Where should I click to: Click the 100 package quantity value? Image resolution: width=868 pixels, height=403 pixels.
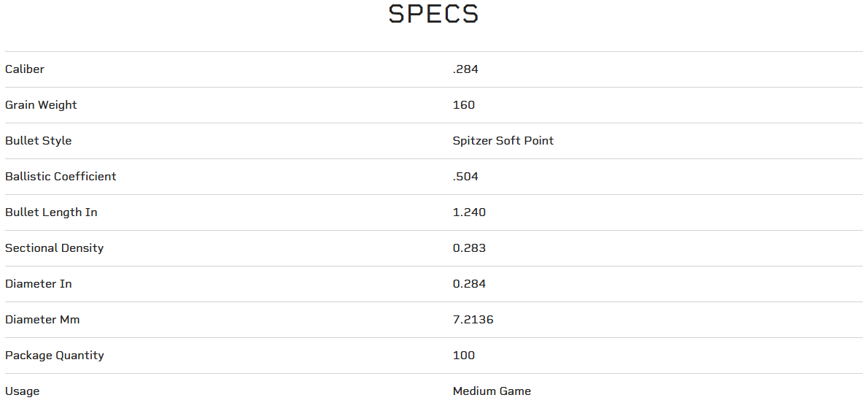(464, 356)
